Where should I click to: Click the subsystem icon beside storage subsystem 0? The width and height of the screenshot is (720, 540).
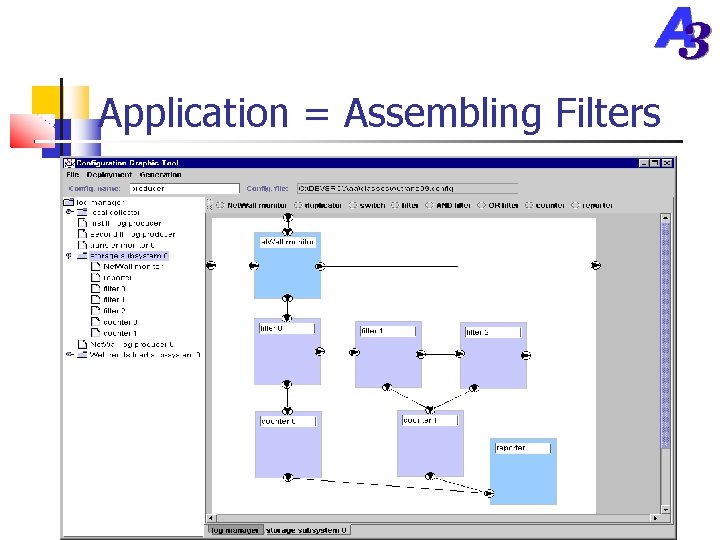click(82, 256)
